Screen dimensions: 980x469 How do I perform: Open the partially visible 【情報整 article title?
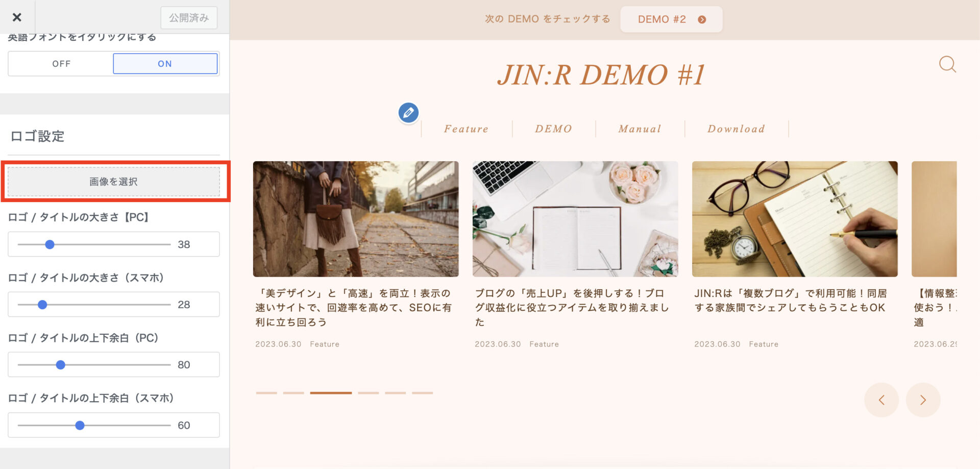coord(935,308)
